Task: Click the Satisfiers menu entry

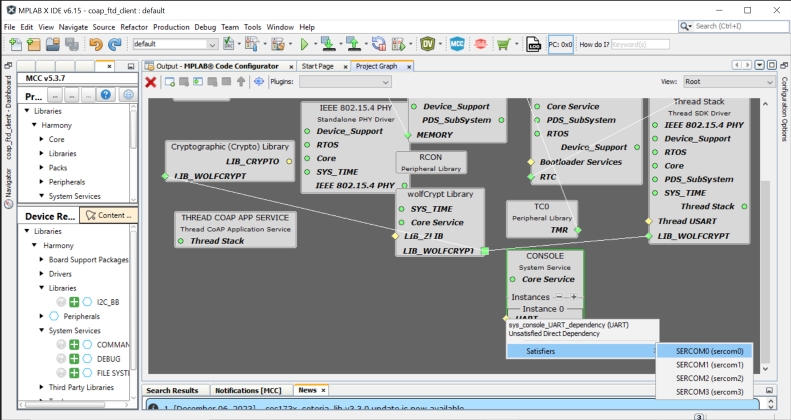Action: pyautogui.click(x=582, y=351)
